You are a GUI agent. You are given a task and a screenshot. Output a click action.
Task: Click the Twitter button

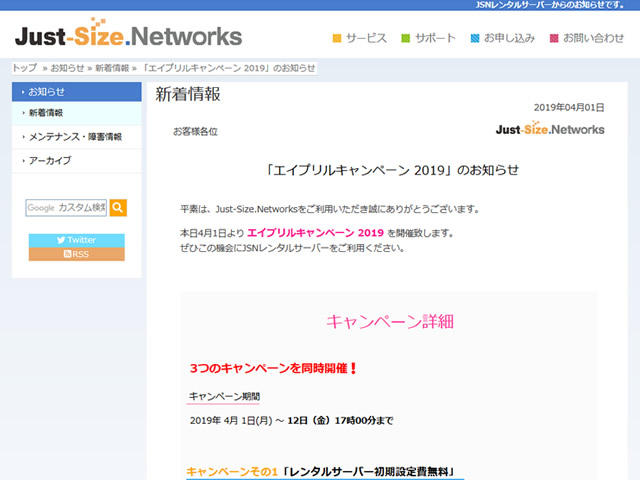(x=77, y=240)
